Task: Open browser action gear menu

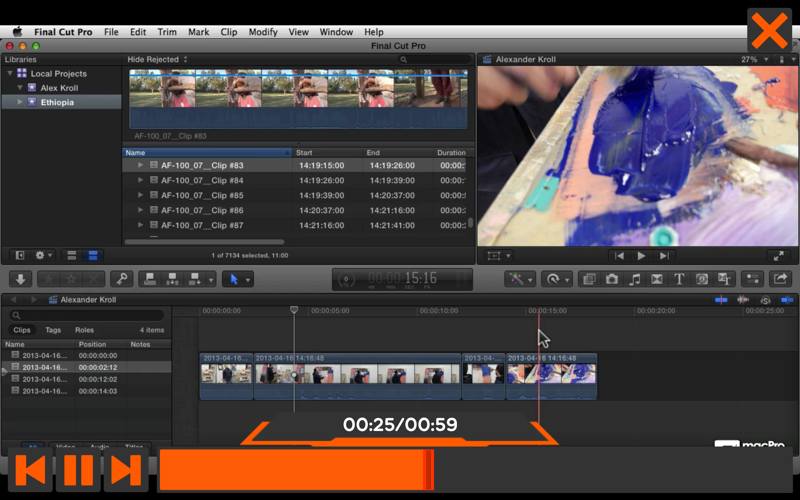Action: 43,255
